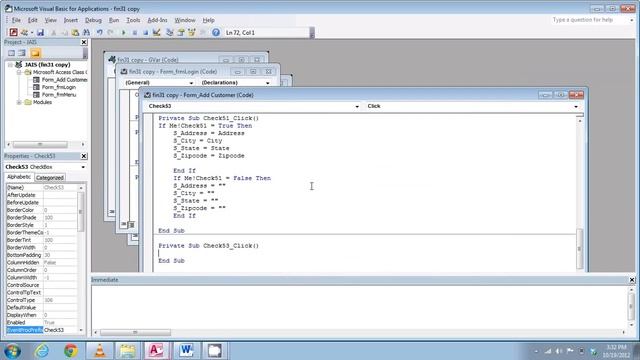The image size is (640, 360).
Task: Open the Help menu
Action: [209, 20]
